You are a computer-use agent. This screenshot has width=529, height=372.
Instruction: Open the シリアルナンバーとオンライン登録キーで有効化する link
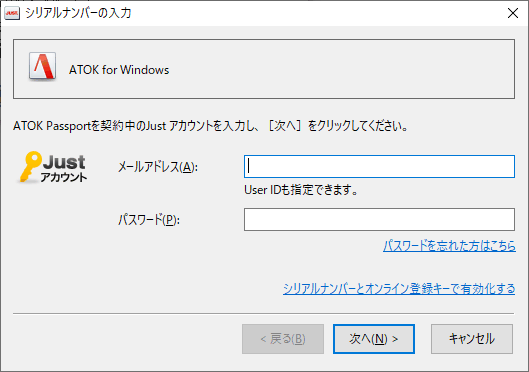point(399,289)
